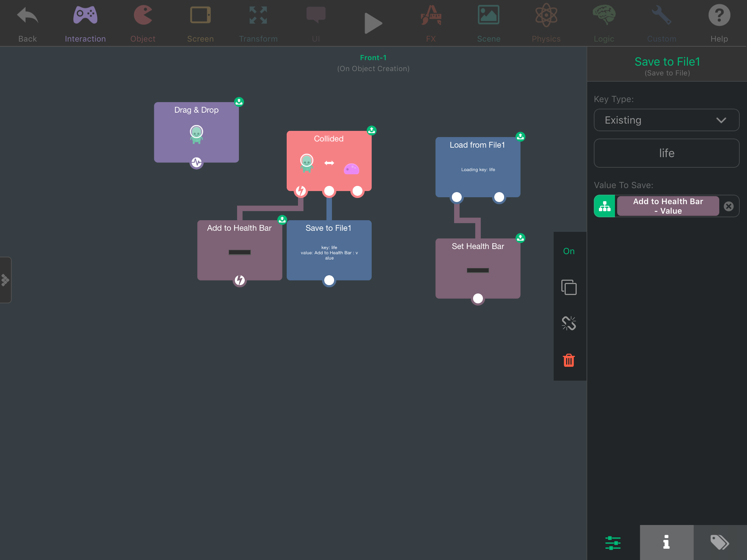Expand the Key Type Existing dropdown
This screenshot has height=560, width=747.
coord(666,120)
